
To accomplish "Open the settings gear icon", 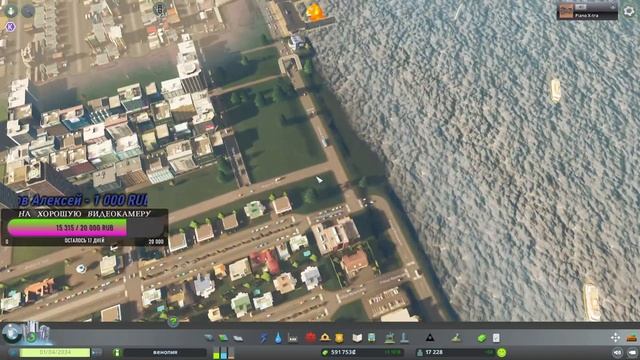I will point(629,11).
